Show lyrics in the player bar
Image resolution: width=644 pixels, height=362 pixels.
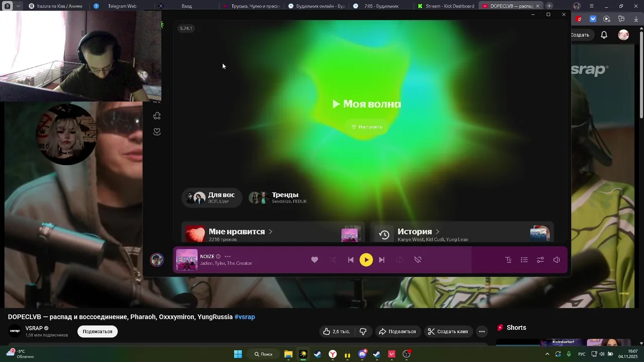[508, 260]
